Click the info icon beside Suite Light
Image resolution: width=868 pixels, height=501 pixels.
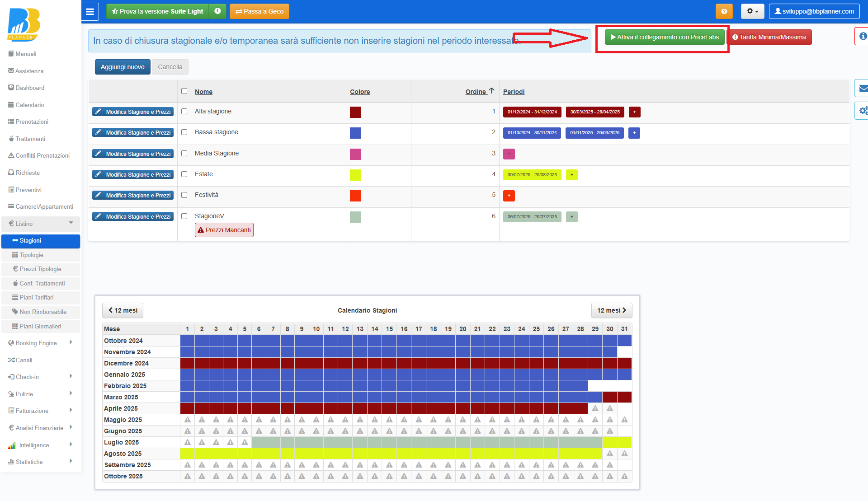pyautogui.click(x=217, y=11)
